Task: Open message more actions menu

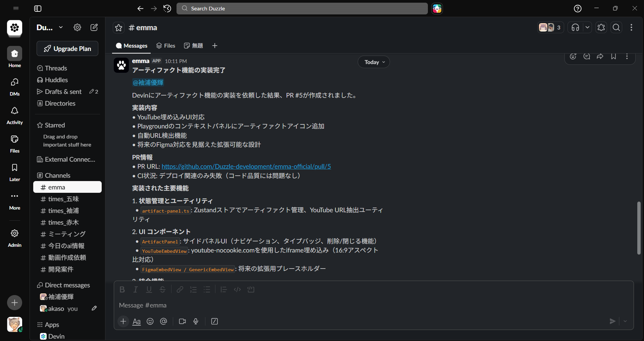Action: coord(627,56)
